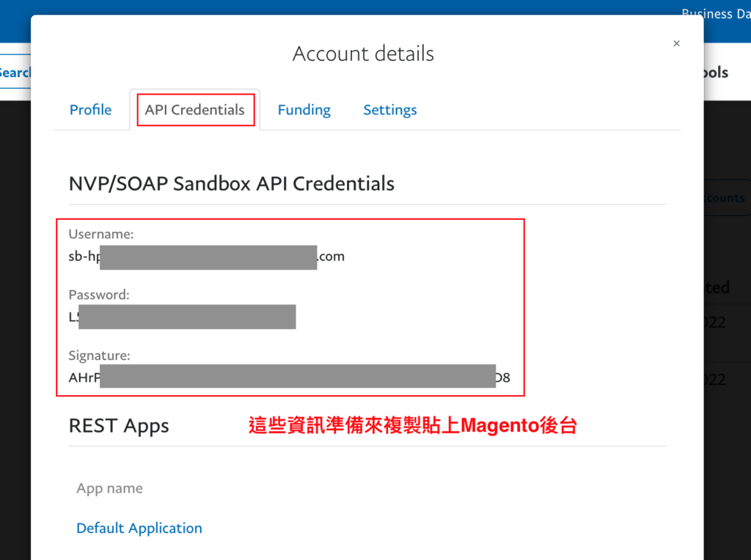The width and height of the screenshot is (751, 560).
Task: Click the Account details dialog title
Action: coord(364,54)
